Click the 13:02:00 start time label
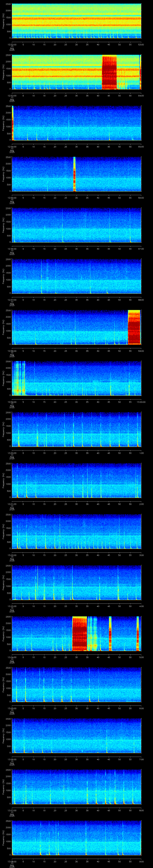 (12, 555)
